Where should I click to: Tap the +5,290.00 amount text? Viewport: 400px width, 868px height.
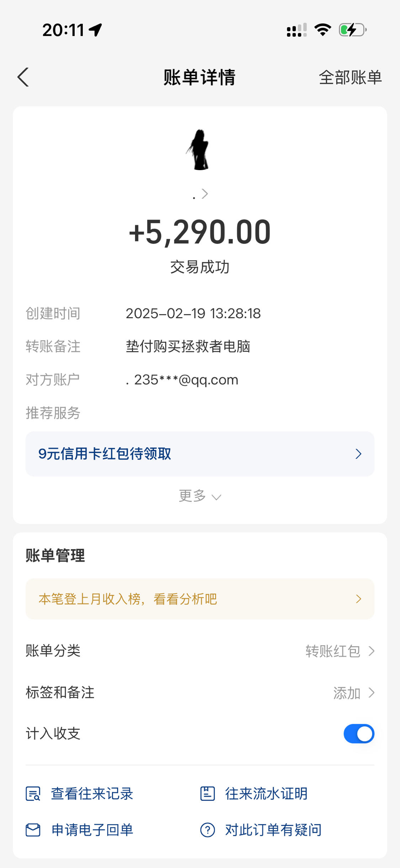(200, 232)
